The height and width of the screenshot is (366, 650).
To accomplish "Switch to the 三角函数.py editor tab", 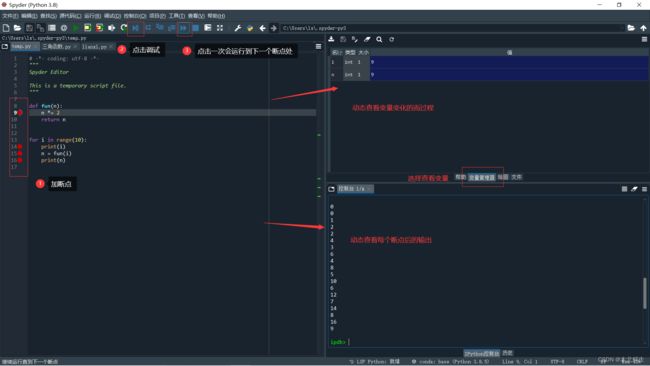I will [60, 46].
